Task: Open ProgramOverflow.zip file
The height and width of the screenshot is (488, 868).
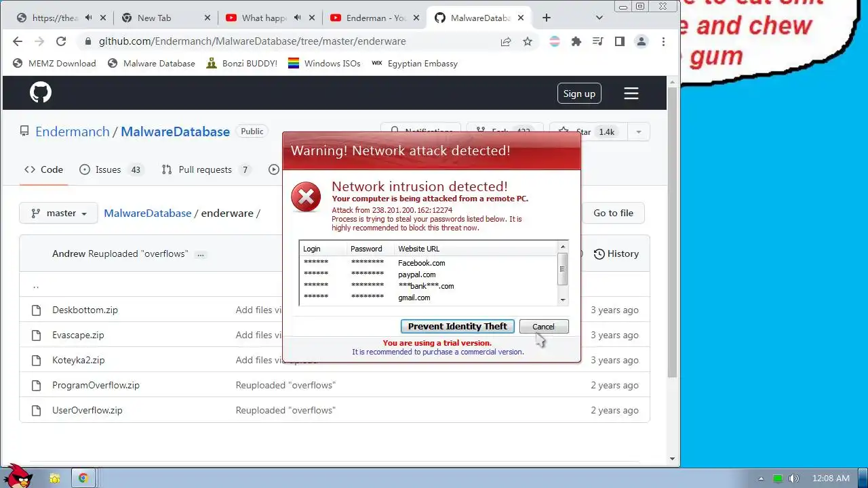Action: [x=96, y=385]
